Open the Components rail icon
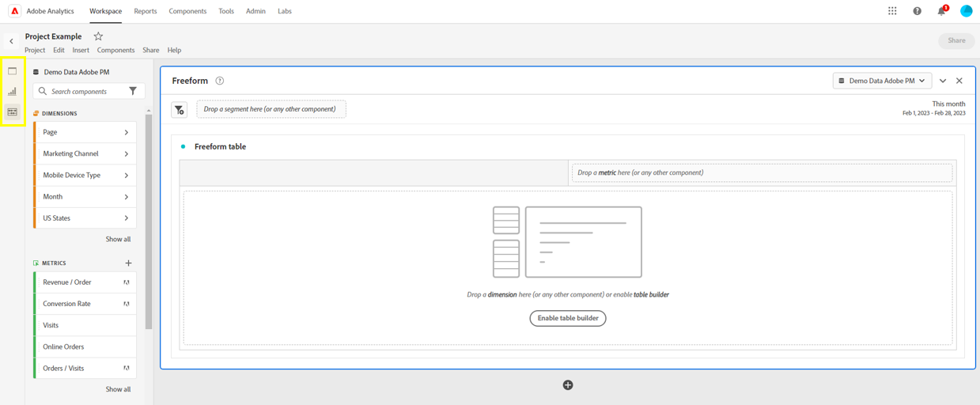The height and width of the screenshot is (405, 980). pyautogui.click(x=12, y=112)
